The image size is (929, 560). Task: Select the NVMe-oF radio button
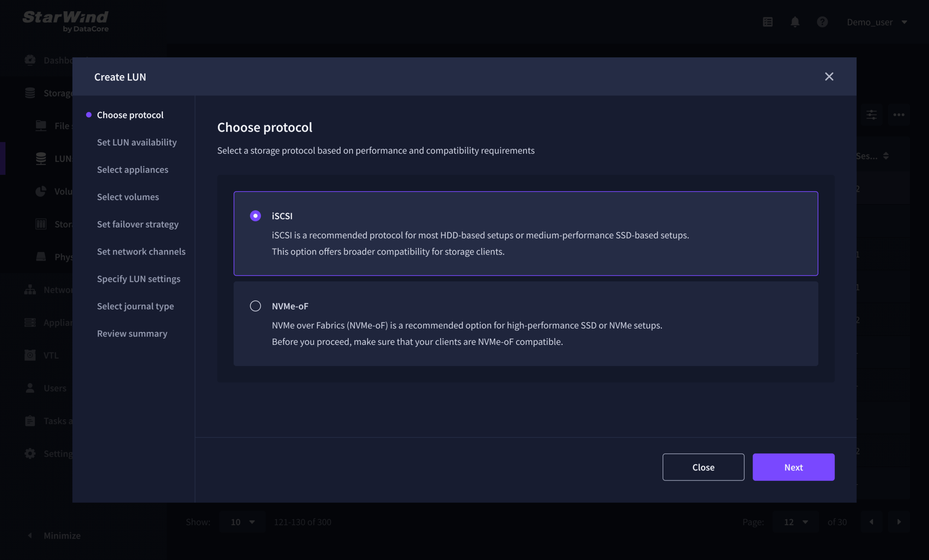pyautogui.click(x=255, y=306)
